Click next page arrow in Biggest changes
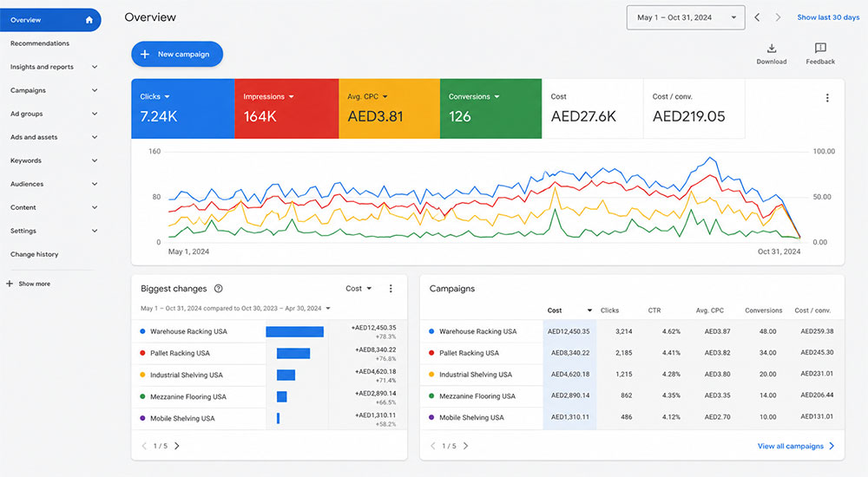Viewport: 868px width, 477px height. [177, 446]
